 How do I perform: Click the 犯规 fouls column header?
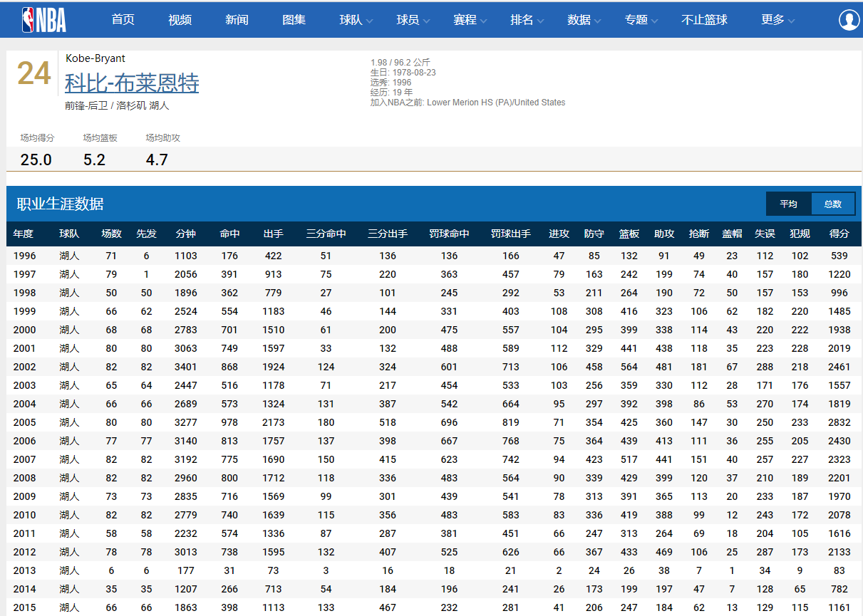800,234
